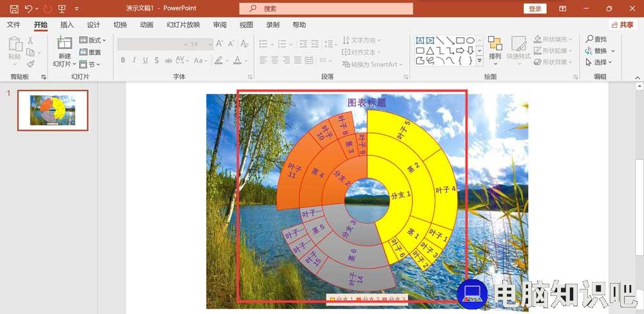Switch to the 插入 tab
Image resolution: width=644 pixels, height=314 pixels.
[x=67, y=25]
